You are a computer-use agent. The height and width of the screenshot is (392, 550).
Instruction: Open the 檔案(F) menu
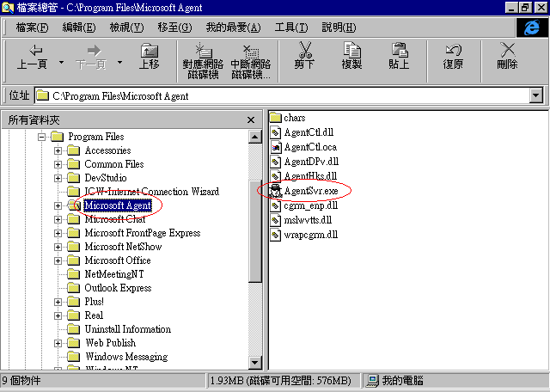click(x=33, y=28)
